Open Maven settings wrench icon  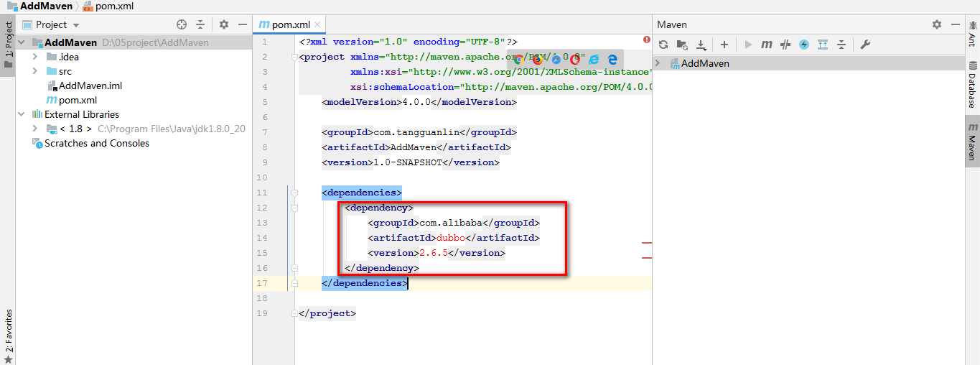[865, 45]
